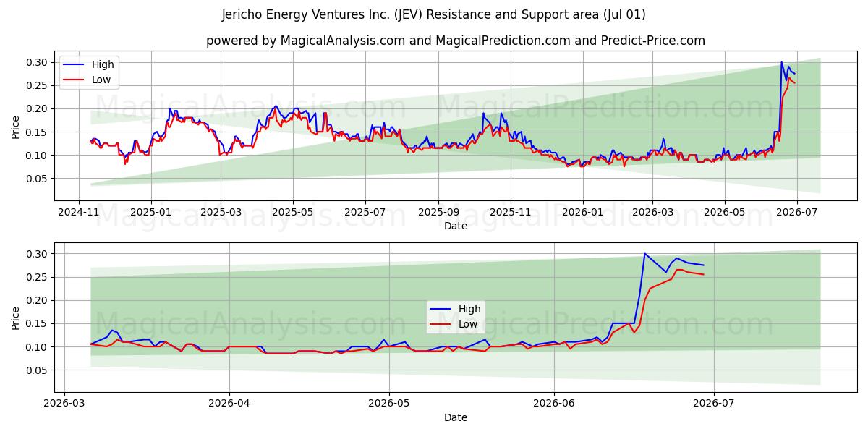Click the '2025-05' x-axis label in top chart

click(x=292, y=213)
